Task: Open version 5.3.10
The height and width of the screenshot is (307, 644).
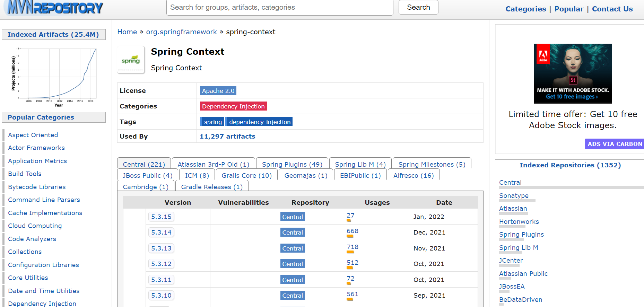Action: point(161,296)
